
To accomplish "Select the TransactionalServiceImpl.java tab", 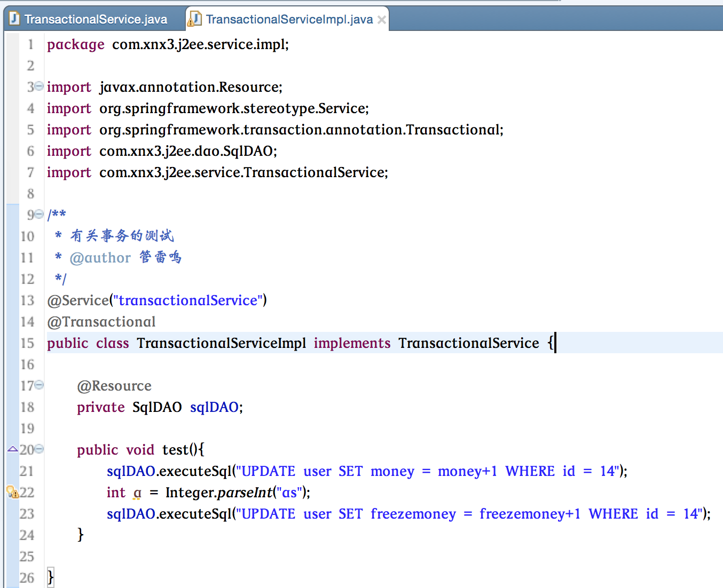I will click(x=288, y=19).
